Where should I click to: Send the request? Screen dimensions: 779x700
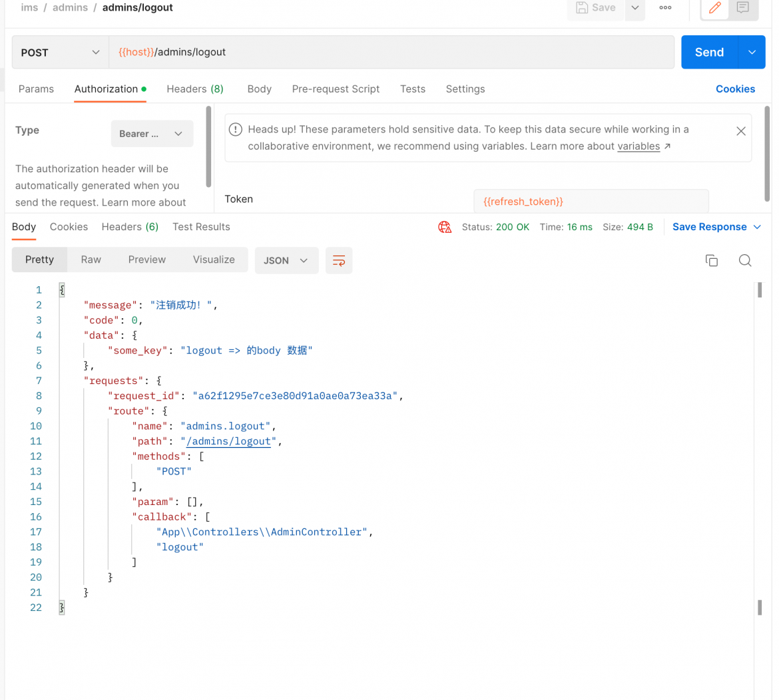pyautogui.click(x=709, y=52)
